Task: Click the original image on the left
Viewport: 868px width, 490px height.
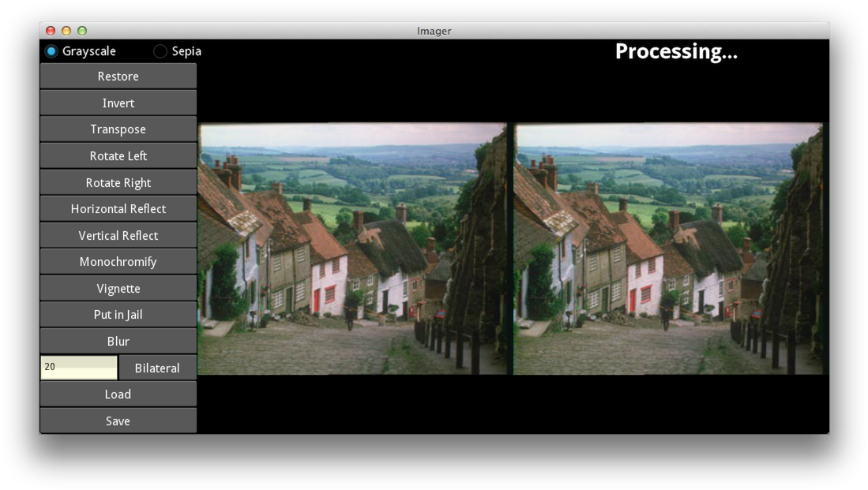Action: (x=352, y=249)
